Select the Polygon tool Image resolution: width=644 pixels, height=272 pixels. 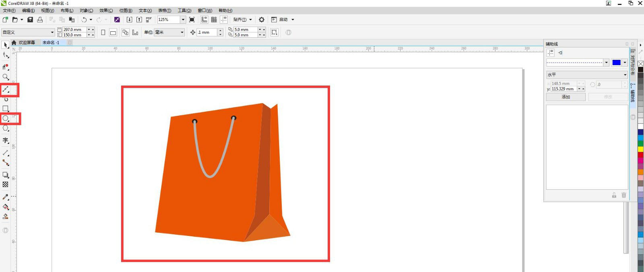pyautogui.click(x=6, y=129)
